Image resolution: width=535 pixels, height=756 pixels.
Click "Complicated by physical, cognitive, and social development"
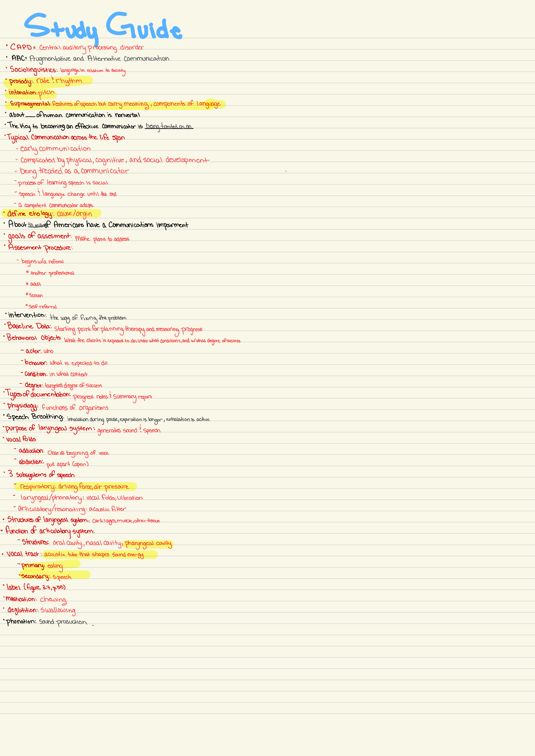click(115, 160)
